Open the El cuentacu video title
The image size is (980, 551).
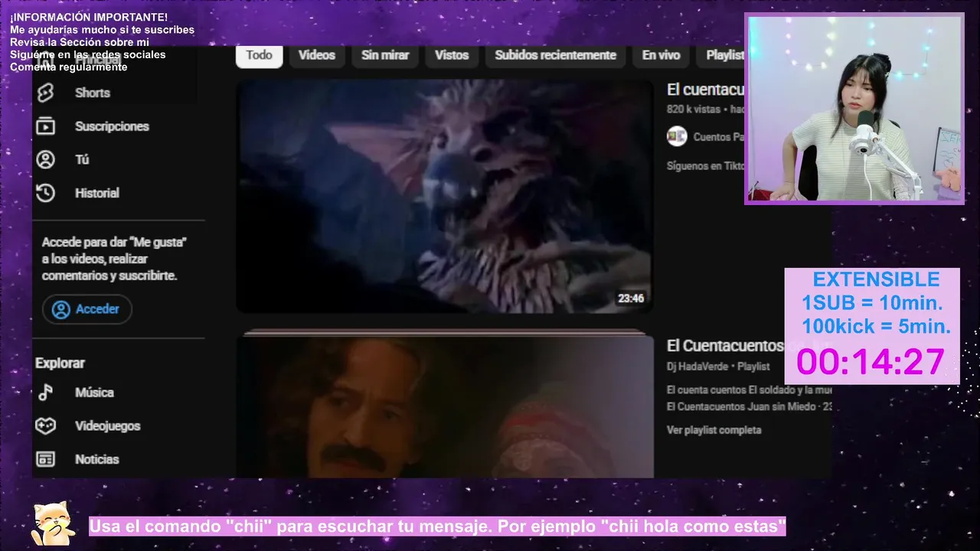click(705, 90)
